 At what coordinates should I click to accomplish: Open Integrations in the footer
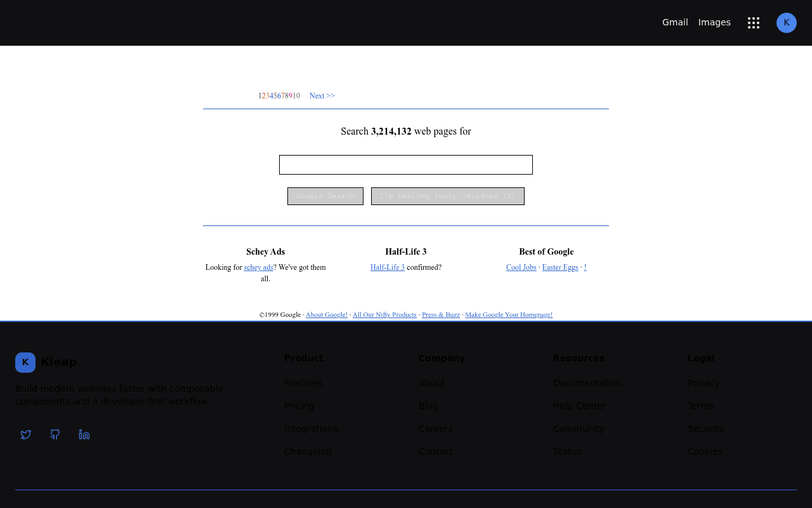pyautogui.click(x=311, y=429)
